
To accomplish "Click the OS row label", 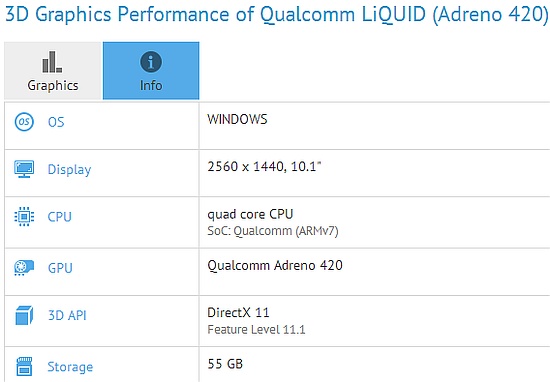I will click(56, 122).
